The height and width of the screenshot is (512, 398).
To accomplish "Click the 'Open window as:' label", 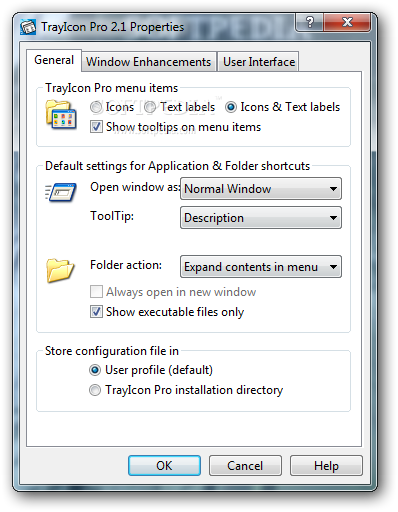I will tap(135, 187).
